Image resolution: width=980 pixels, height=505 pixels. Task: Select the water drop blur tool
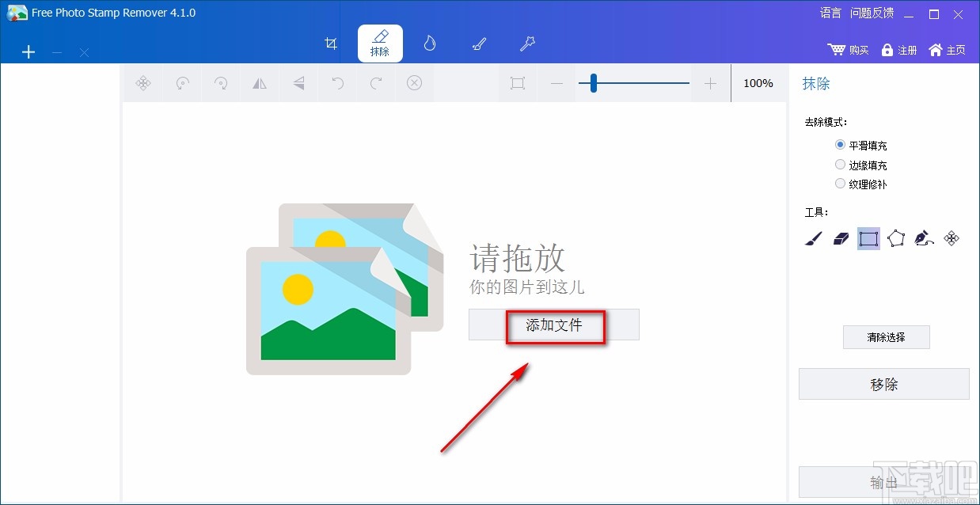tap(429, 44)
